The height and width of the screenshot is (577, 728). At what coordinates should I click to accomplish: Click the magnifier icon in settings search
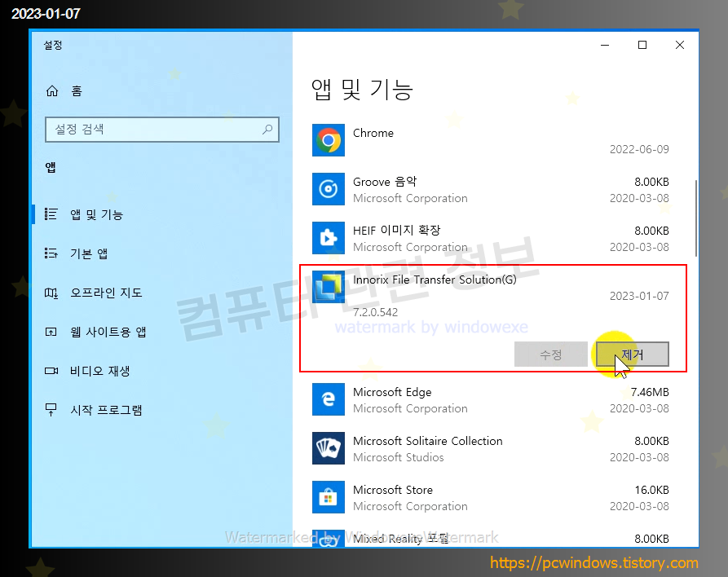coord(267,130)
